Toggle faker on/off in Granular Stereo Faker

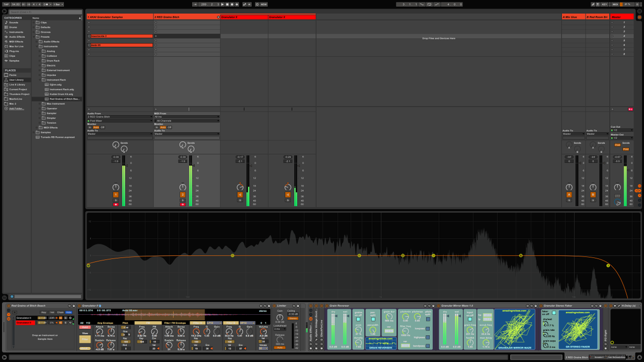pos(554,313)
